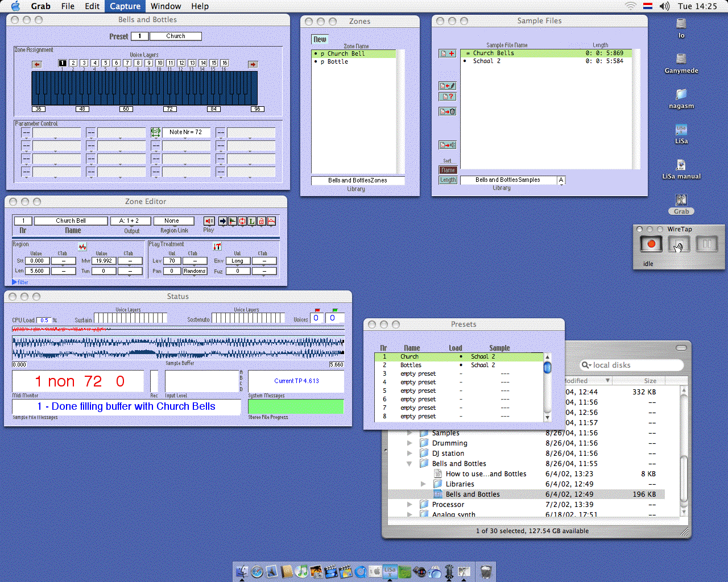Toggle sort by Length in Sample Files
Screen dimensions: 728x582
pyautogui.click(x=448, y=180)
